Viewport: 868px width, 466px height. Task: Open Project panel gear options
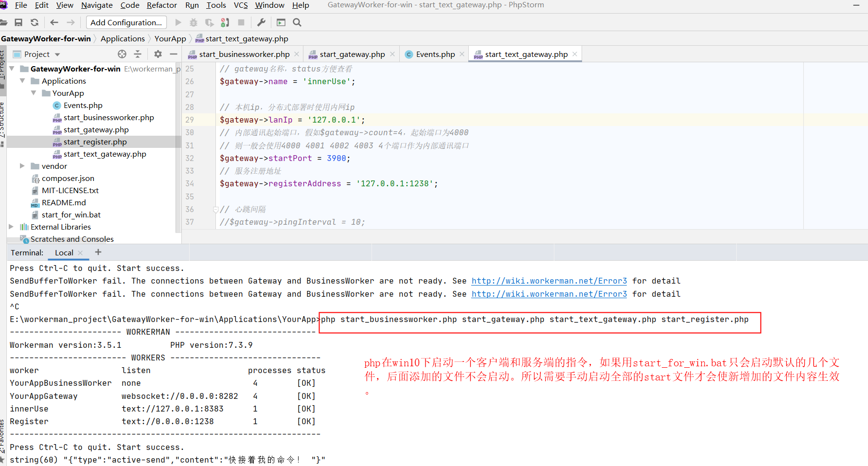[158, 54]
